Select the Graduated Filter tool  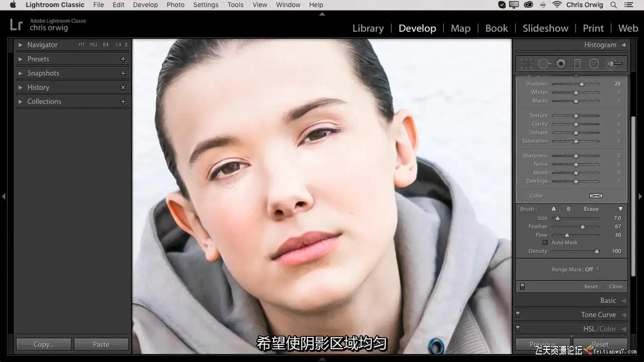(x=578, y=64)
